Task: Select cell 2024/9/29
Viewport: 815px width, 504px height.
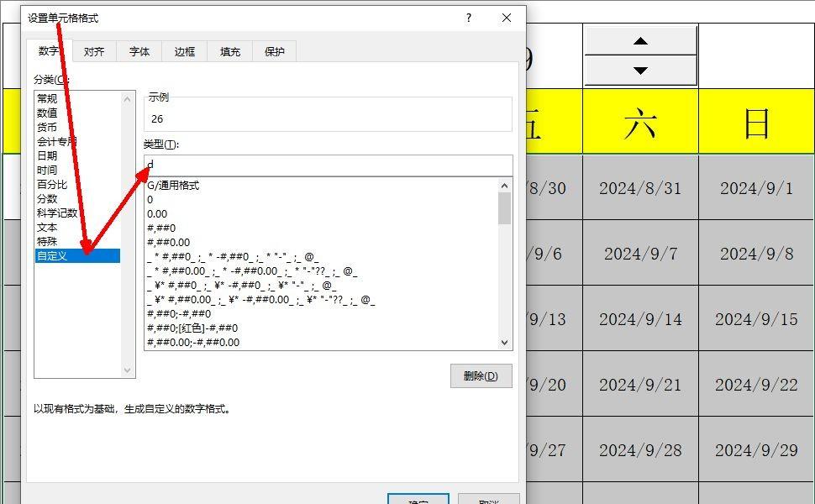Action: point(757,449)
